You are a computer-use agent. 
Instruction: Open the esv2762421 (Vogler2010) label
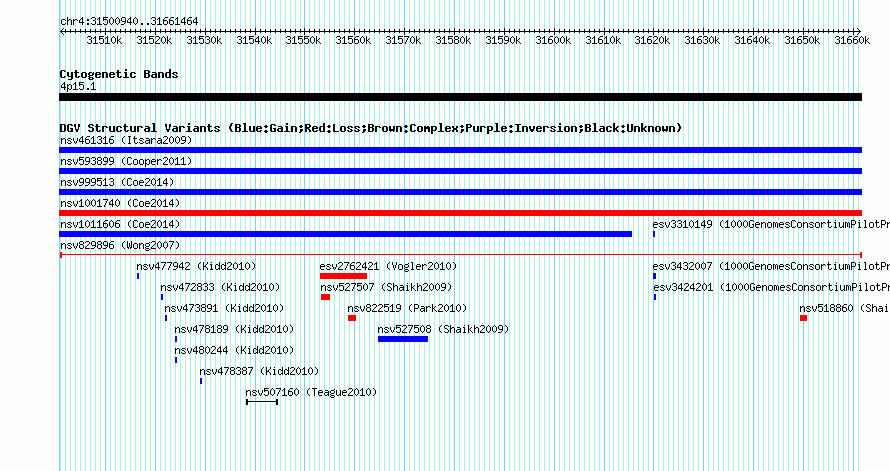pos(389,266)
